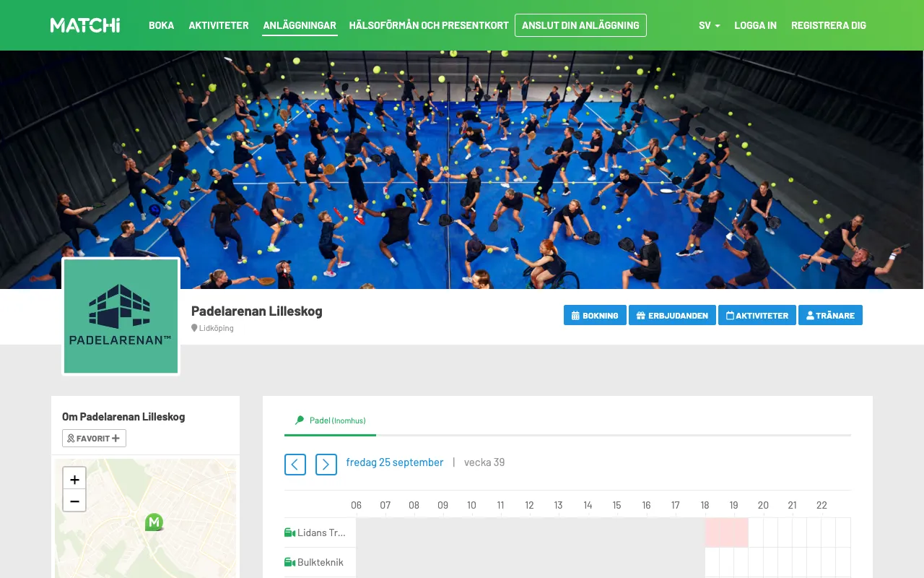The height and width of the screenshot is (578, 924).
Task: Select Bulkteknik court label
Action: pos(321,562)
